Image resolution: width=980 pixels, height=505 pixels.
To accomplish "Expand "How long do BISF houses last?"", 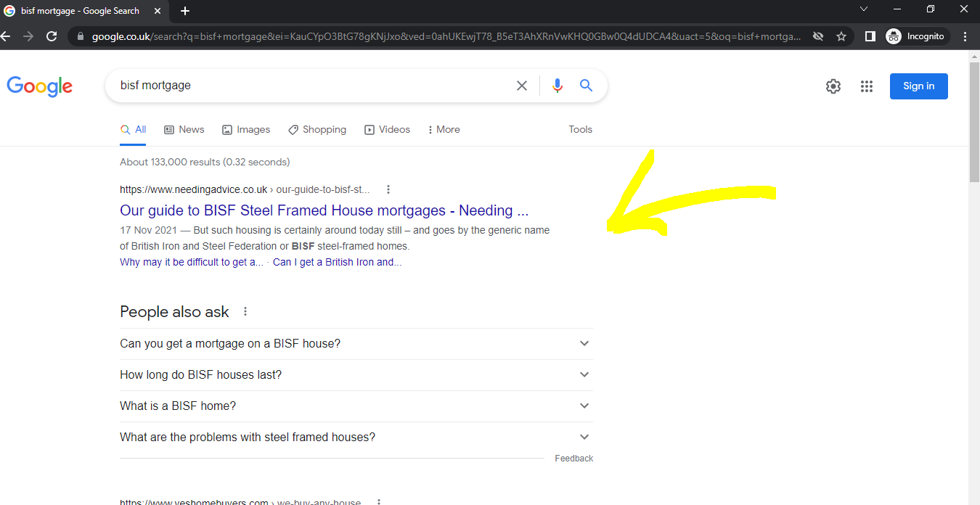I will (355, 374).
